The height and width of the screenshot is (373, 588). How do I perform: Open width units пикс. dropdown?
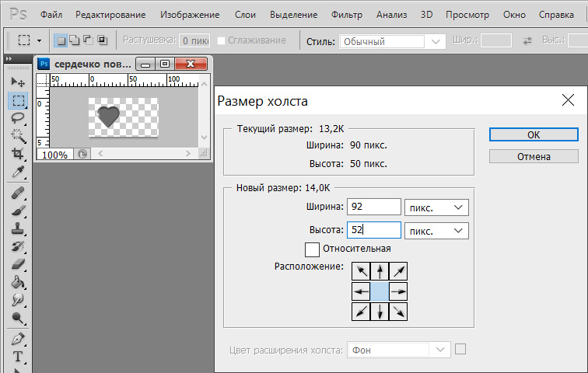436,207
